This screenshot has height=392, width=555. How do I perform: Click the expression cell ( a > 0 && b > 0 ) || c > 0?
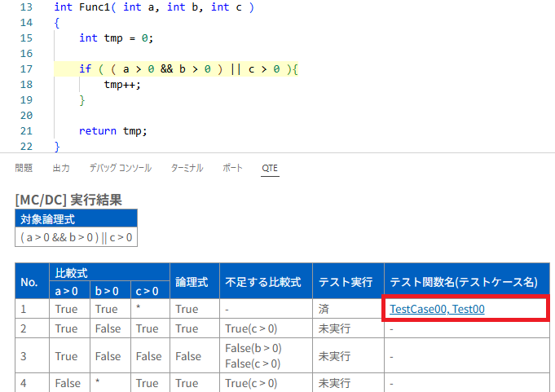[76, 237]
